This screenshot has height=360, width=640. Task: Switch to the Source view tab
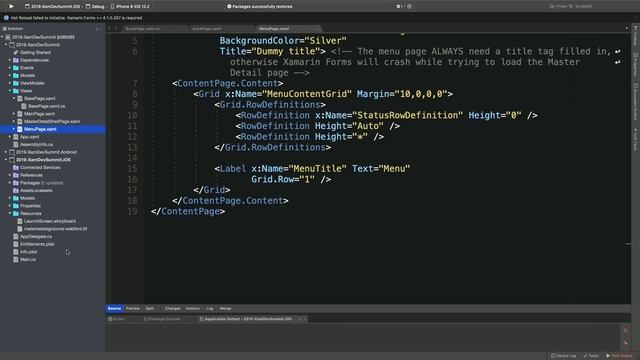pos(114,309)
